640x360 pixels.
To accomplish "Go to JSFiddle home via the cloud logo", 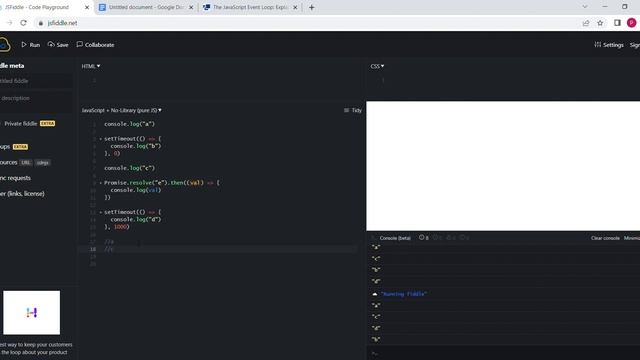I will coord(4,44).
